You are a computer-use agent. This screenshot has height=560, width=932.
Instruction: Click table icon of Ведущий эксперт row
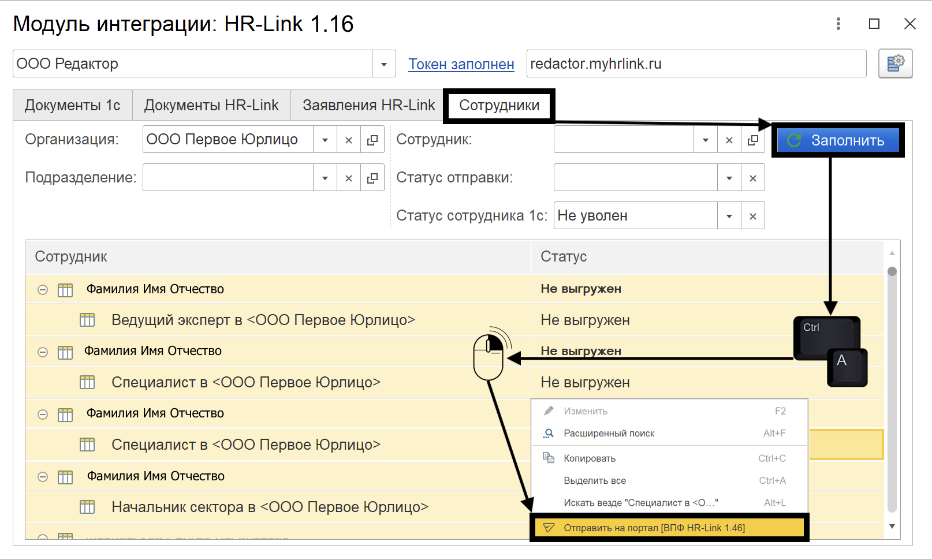[87, 320]
